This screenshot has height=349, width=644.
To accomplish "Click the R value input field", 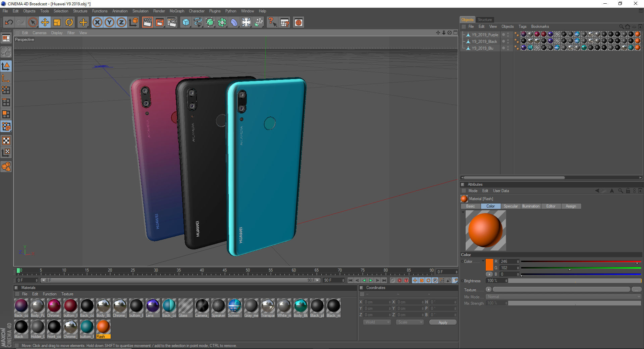I will tap(509, 261).
